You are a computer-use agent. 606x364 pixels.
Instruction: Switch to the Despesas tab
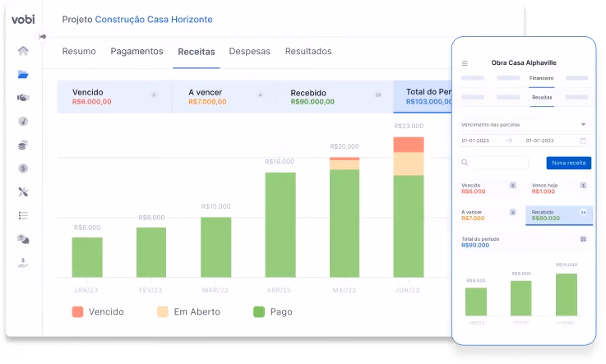click(x=250, y=51)
